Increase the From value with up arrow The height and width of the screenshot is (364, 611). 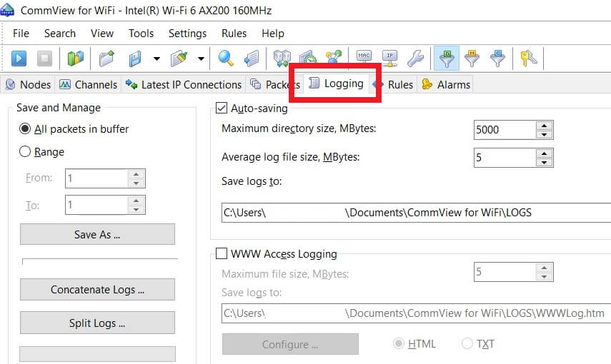[136, 174]
